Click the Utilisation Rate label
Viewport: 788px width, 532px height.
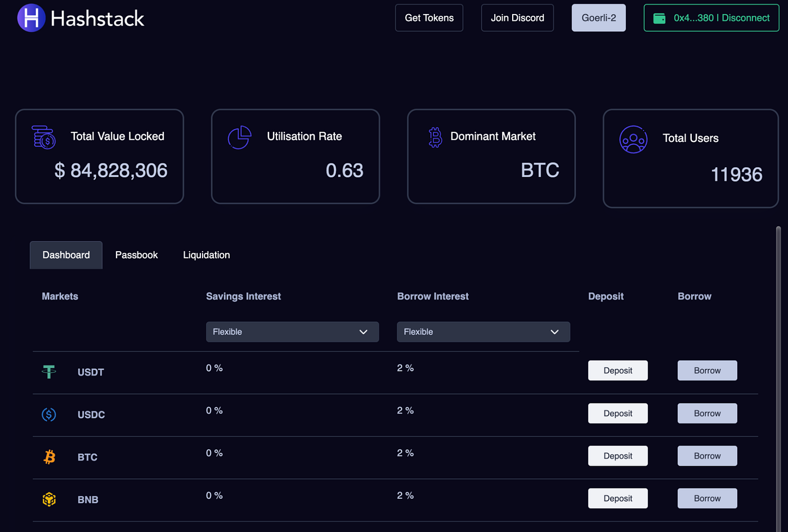tap(305, 136)
